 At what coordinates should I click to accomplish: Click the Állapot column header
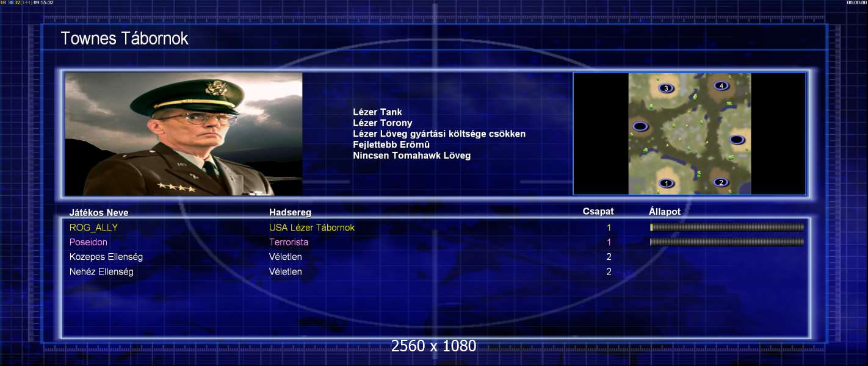(665, 212)
